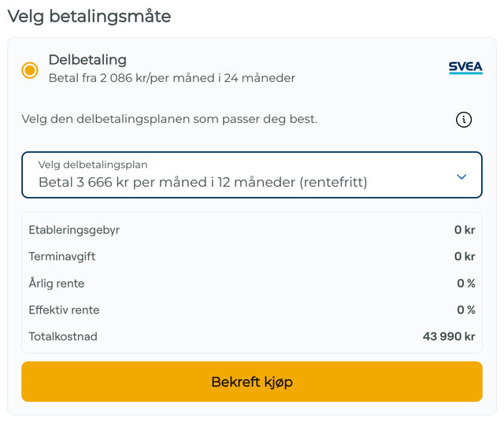The image size is (504, 427).
Task: Open the Velg delbetalingsplan combo box
Action: point(251,174)
